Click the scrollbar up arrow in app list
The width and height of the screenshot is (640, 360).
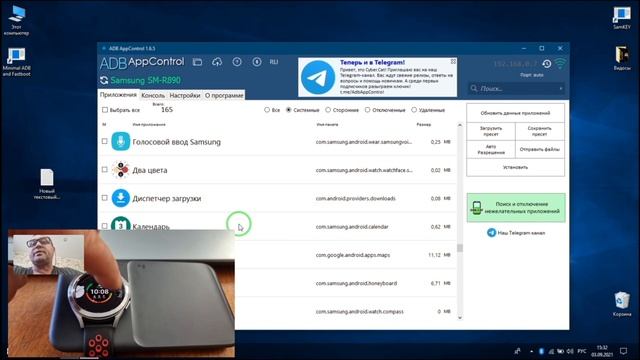click(x=460, y=125)
